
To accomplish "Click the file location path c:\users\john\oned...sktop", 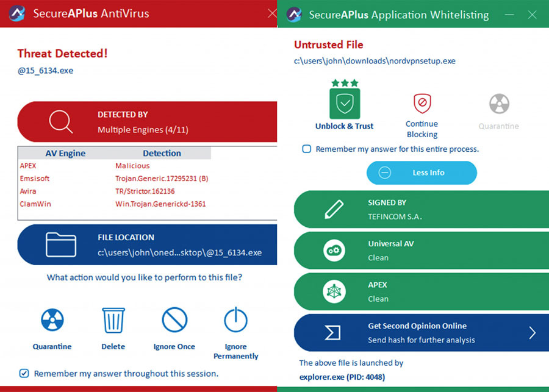I will 179,252.
